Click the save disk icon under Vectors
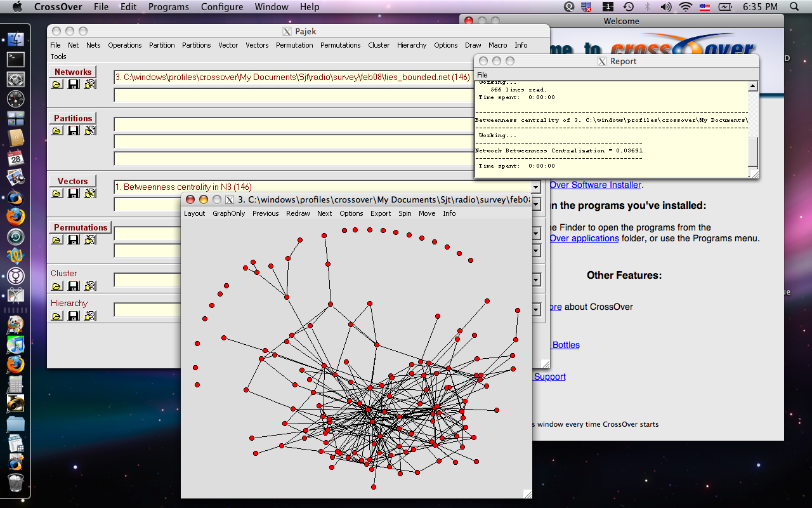Screen dimensions: 812x508 pos(74,194)
